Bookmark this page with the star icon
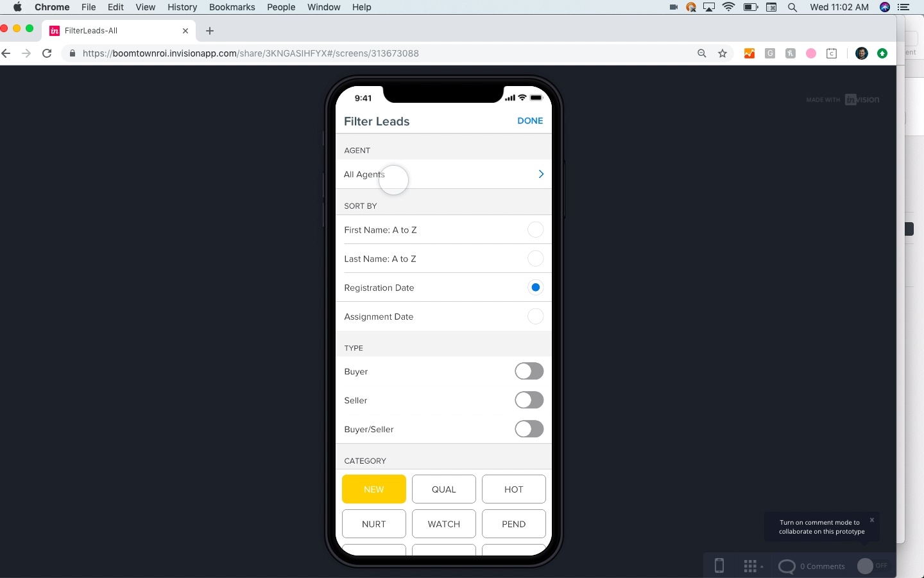 pos(723,53)
